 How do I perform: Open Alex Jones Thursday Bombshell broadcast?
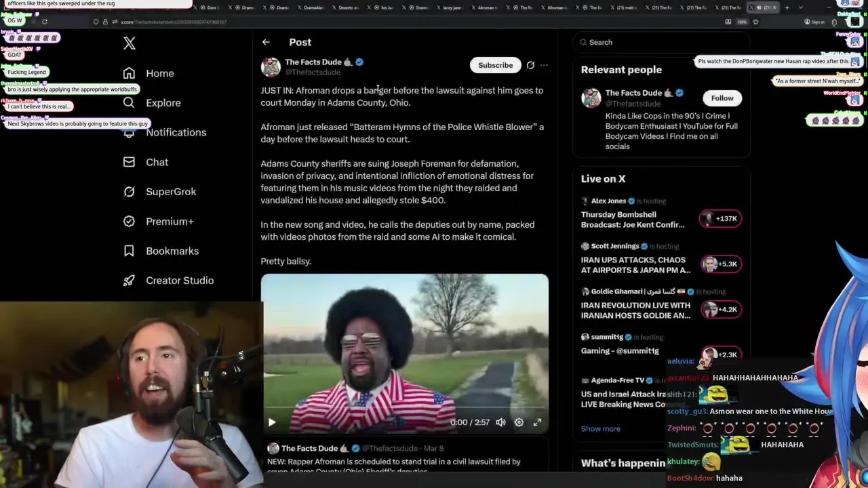(633, 220)
